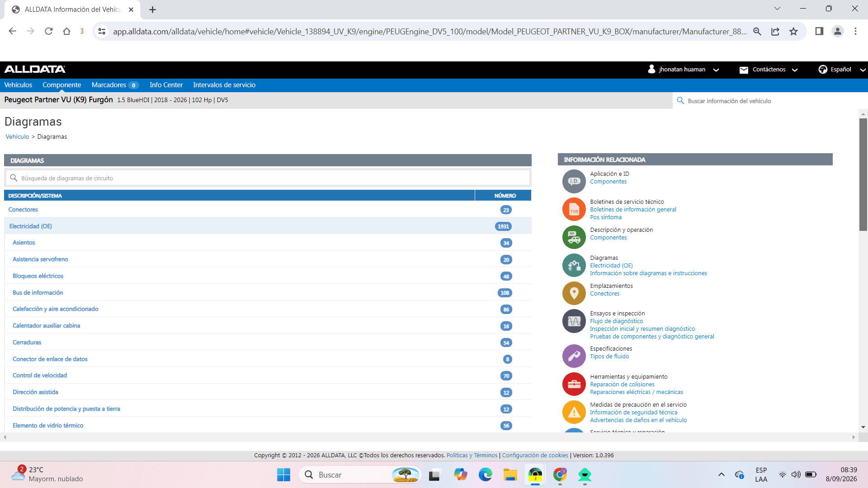Open the Control de velocidad row
868x488 pixels.
pyautogui.click(x=268, y=375)
